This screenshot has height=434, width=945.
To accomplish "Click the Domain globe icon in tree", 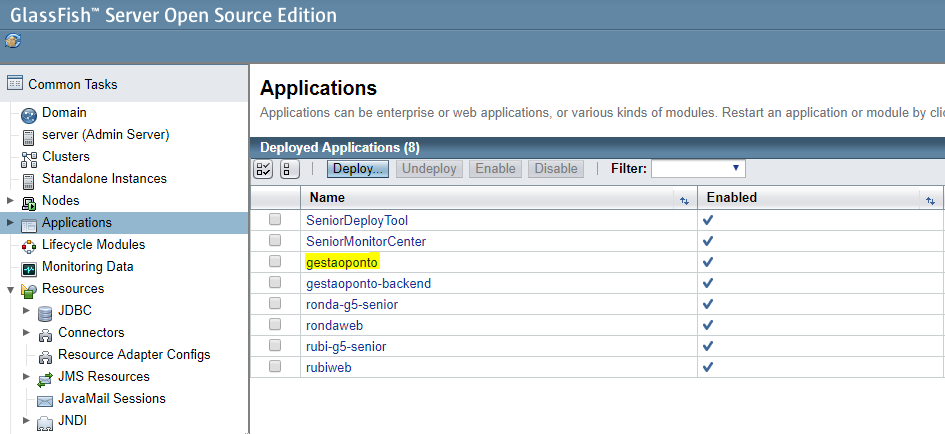I will coord(29,113).
